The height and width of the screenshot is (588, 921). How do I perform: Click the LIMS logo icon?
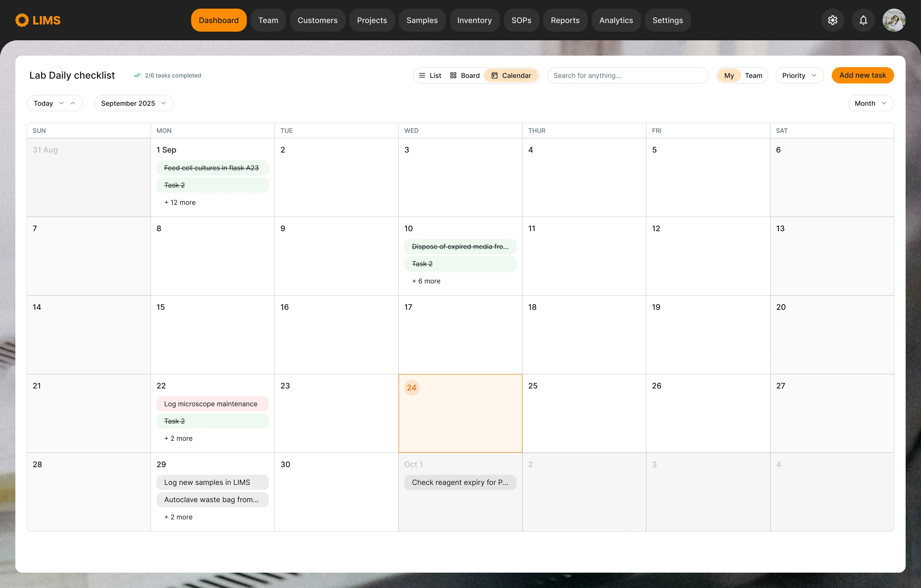(x=22, y=20)
